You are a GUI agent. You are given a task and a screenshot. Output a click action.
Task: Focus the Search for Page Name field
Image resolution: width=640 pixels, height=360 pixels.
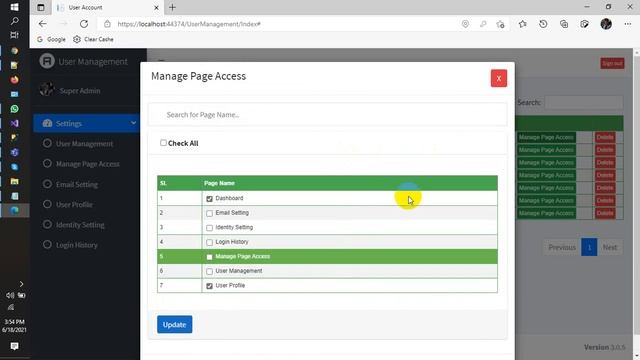[x=327, y=115]
